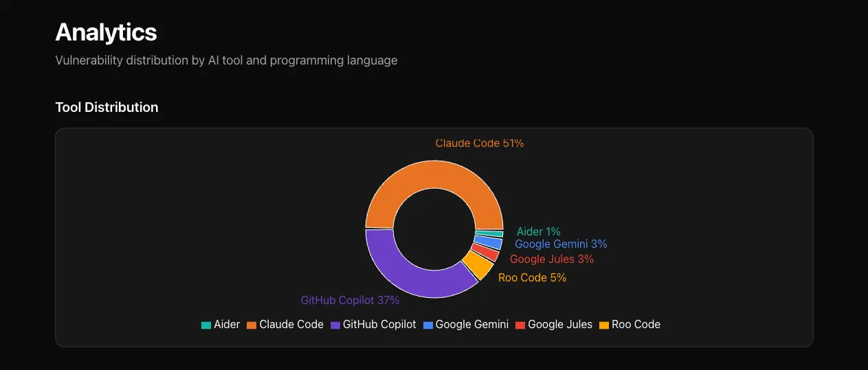The height and width of the screenshot is (370, 868).
Task: Click the Roo Code yellow legend swatch
Action: tap(603, 325)
